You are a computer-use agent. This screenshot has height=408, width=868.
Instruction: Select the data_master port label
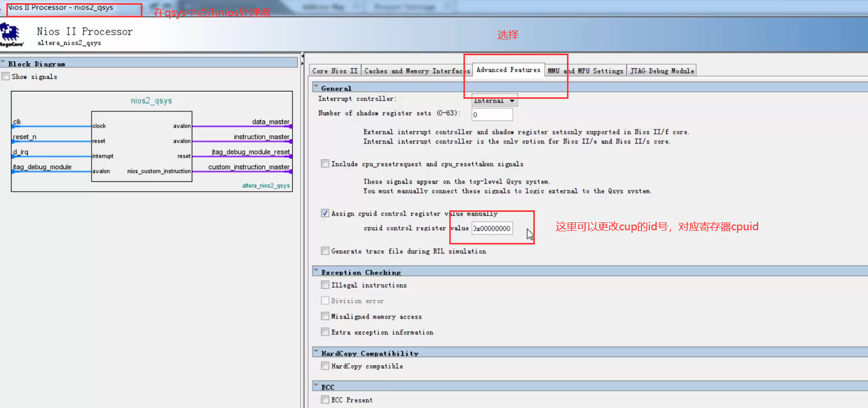click(x=271, y=121)
